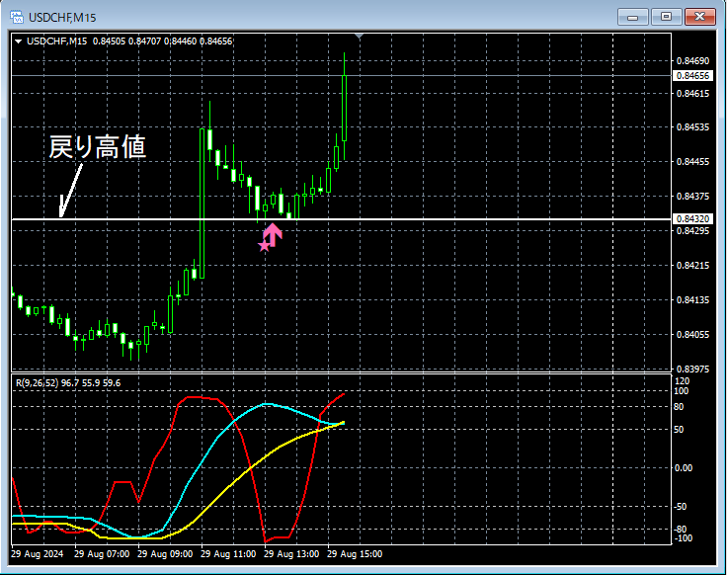Click the 29 Aug 11:00 time label

point(228,554)
